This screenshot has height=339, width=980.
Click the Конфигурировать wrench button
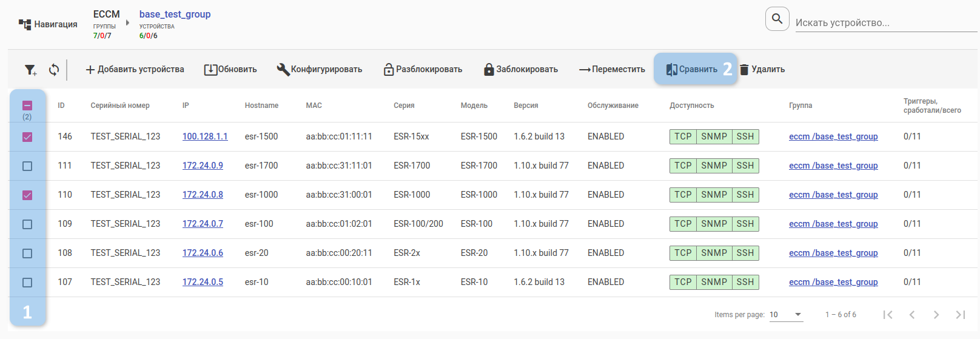(320, 70)
